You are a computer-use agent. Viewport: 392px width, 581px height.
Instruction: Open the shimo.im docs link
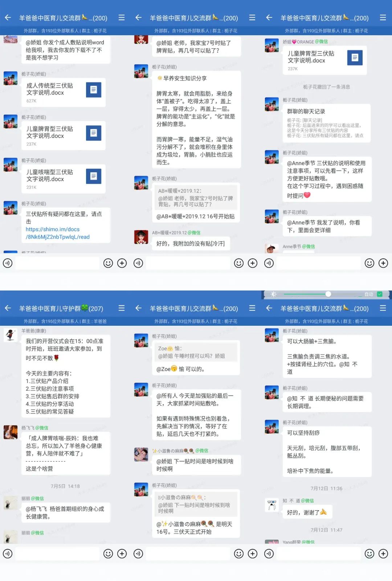click(x=57, y=233)
